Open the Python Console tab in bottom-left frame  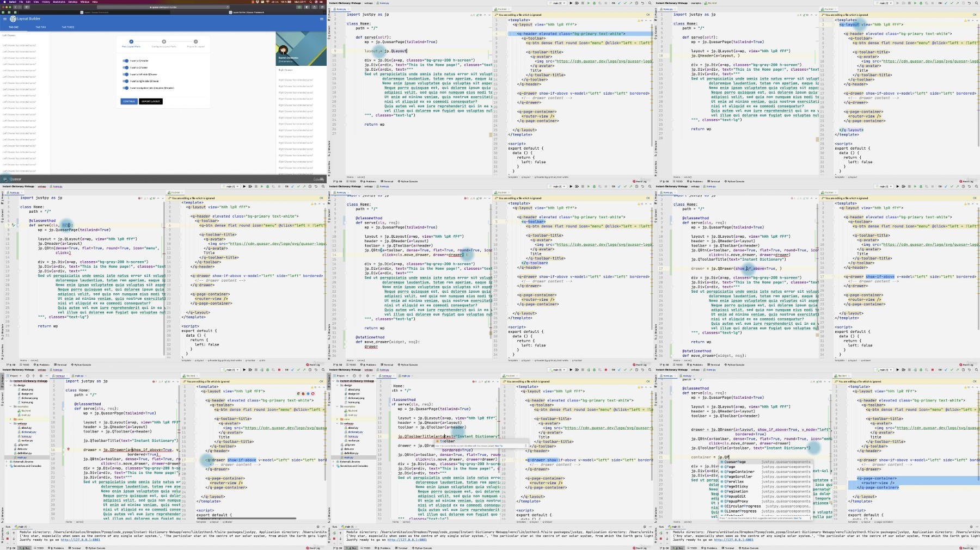pos(96,548)
